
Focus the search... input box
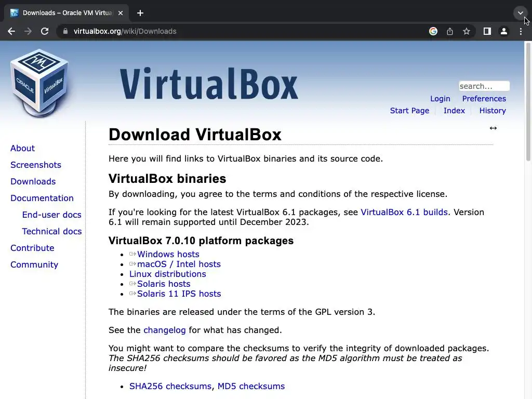click(484, 86)
